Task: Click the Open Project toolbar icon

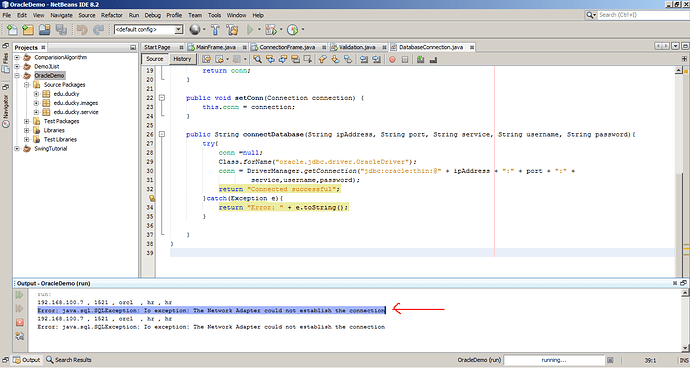Action: 44,29
